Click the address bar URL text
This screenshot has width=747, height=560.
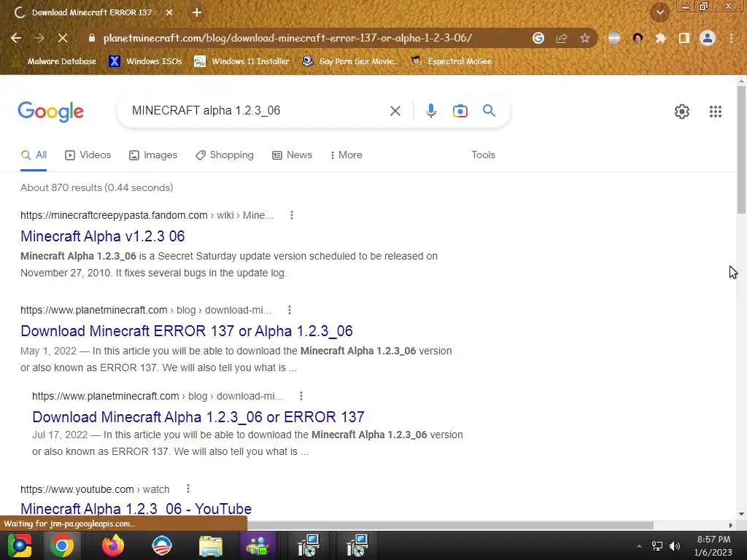[x=287, y=38]
